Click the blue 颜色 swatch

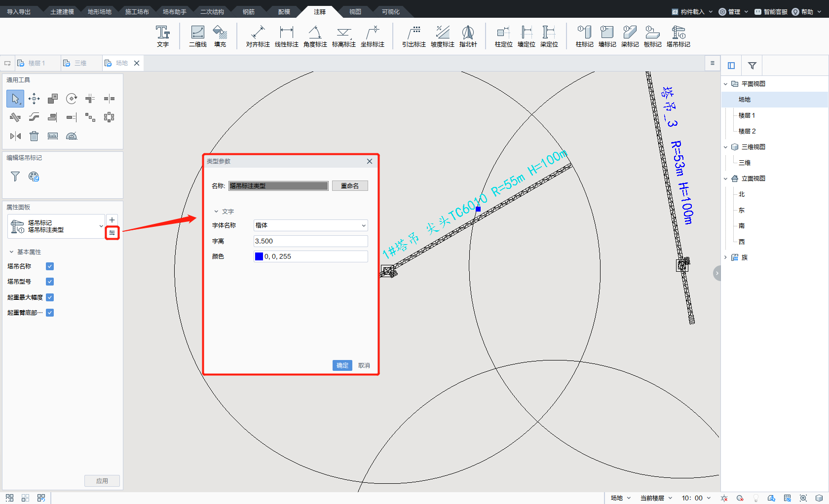point(259,256)
